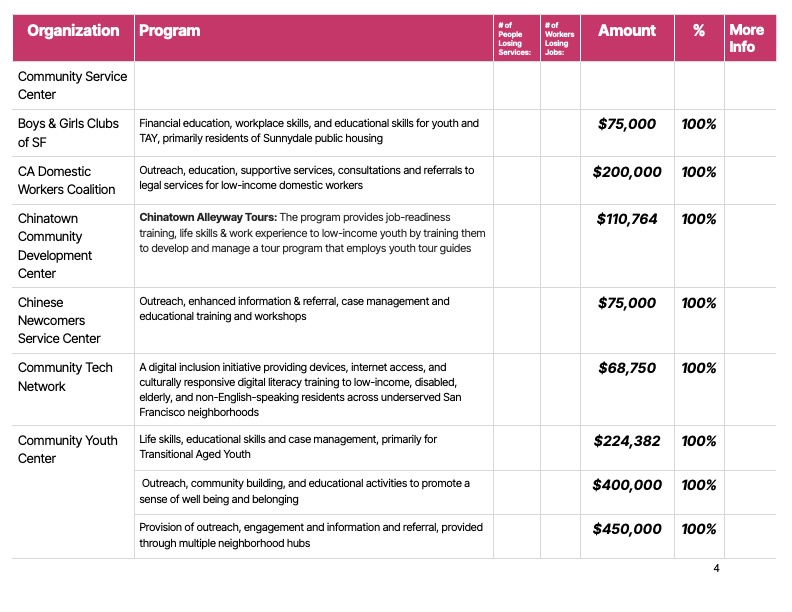Click the Organization column header

(73, 31)
